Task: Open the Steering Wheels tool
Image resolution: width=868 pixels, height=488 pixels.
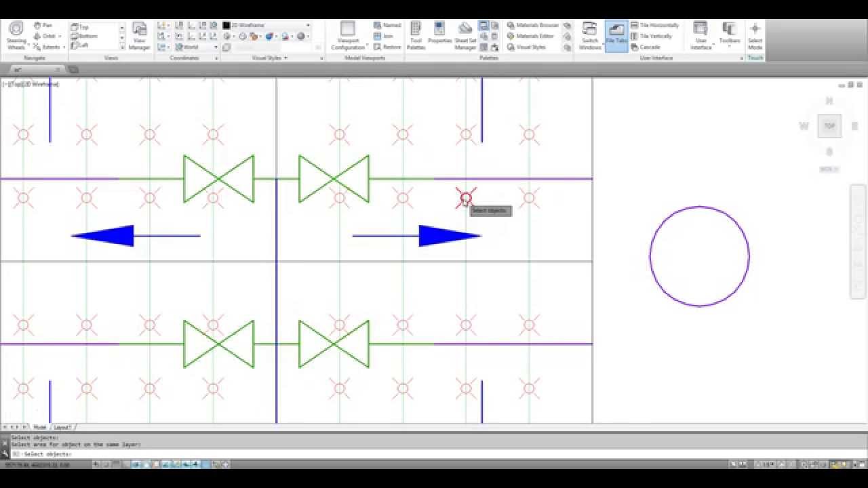Action: click(16, 35)
